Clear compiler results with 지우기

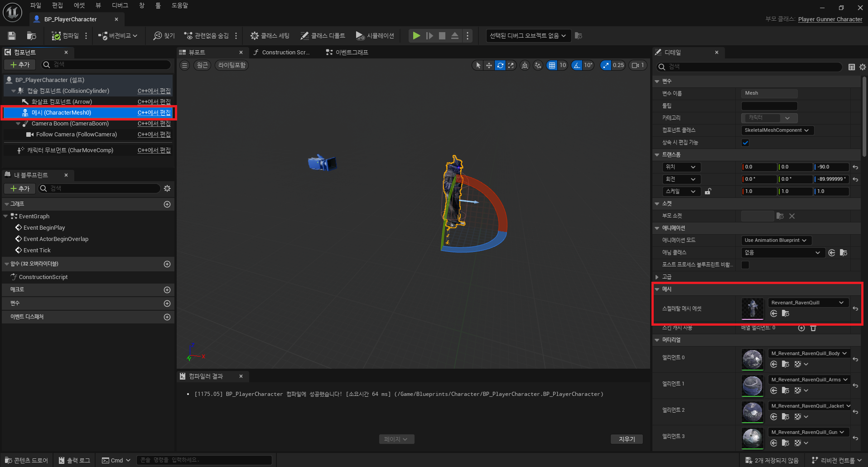(627, 439)
